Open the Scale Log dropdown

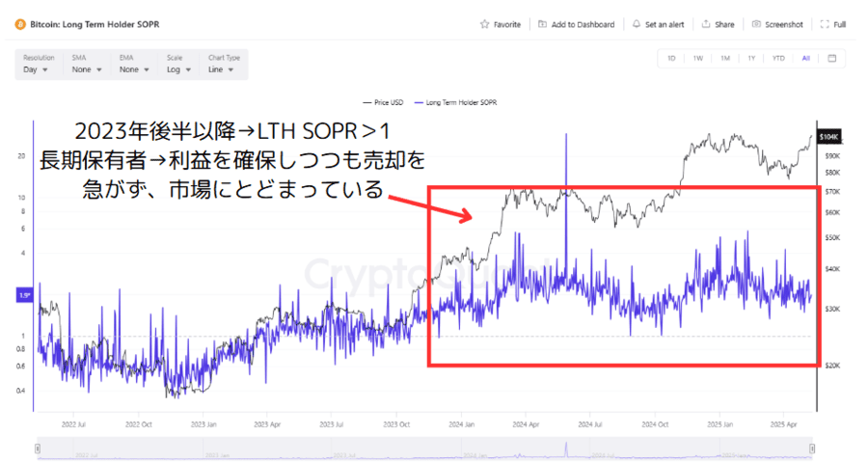(178, 69)
